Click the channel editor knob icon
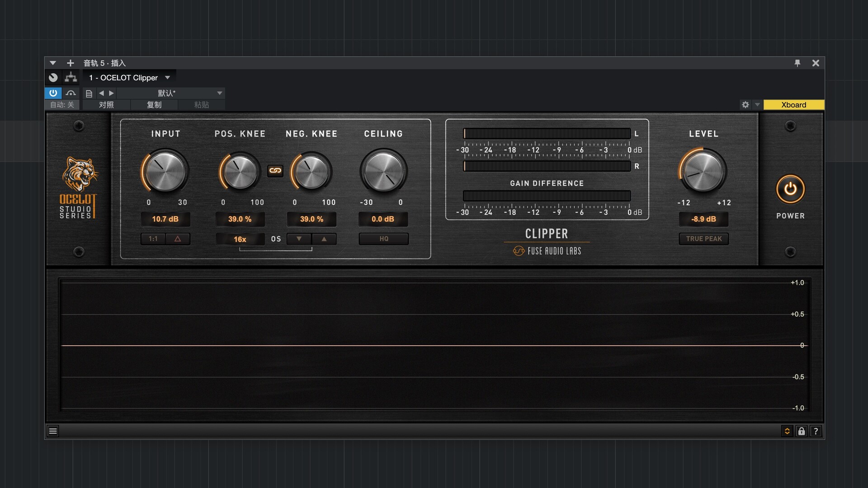The image size is (868, 488). pyautogui.click(x=53, y=78)
